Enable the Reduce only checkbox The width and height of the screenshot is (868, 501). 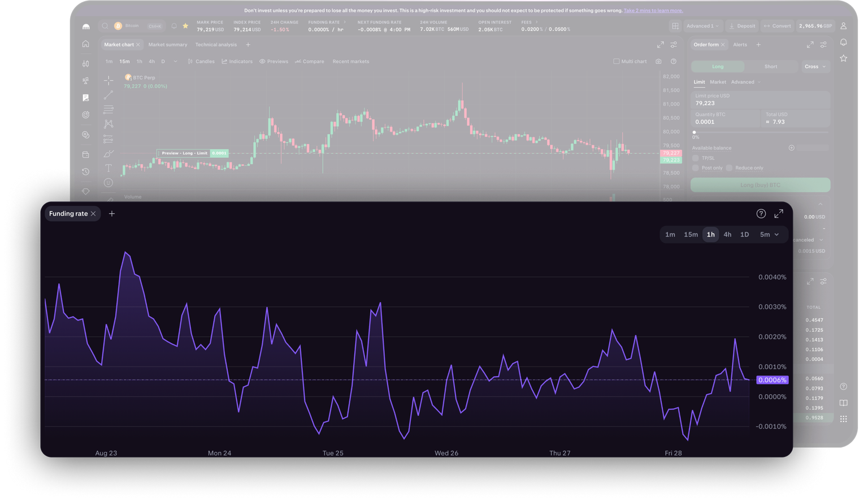(x=730, y=168)
